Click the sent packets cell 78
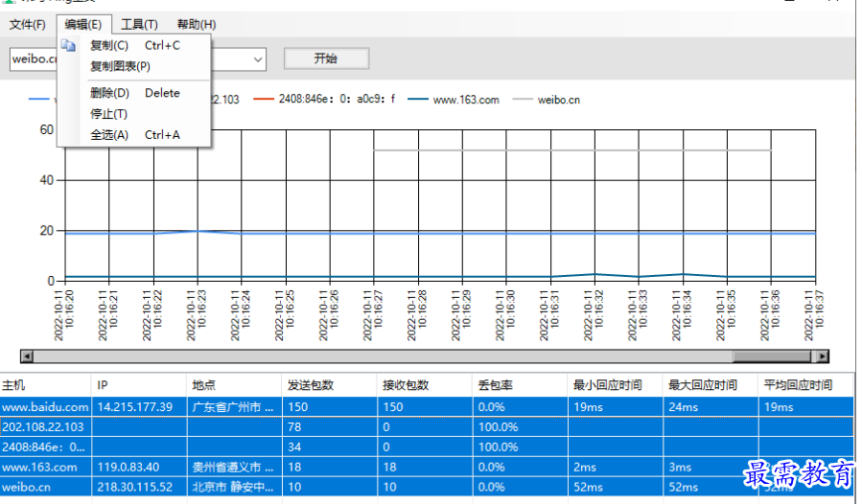Screen dimensions: 862x504 330,427
